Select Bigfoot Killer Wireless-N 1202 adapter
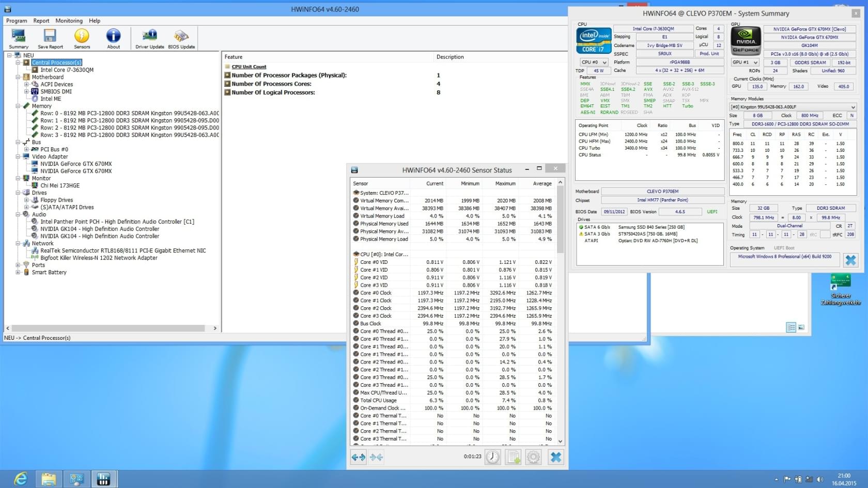 (x=99, y=258)
